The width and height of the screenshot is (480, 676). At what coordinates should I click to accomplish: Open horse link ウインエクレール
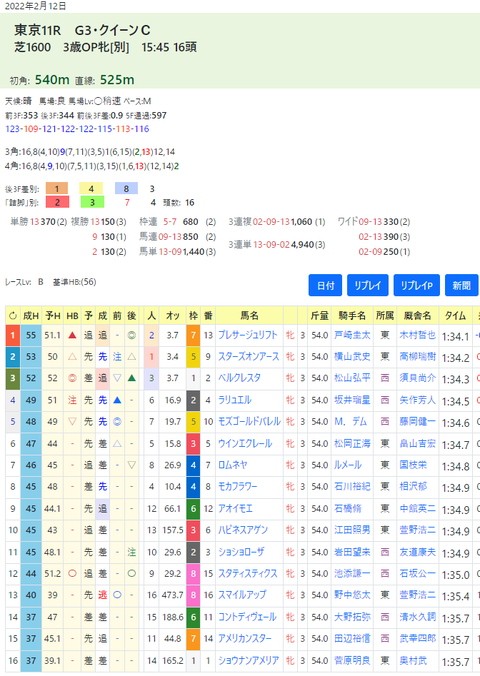[x=245, y=443]
